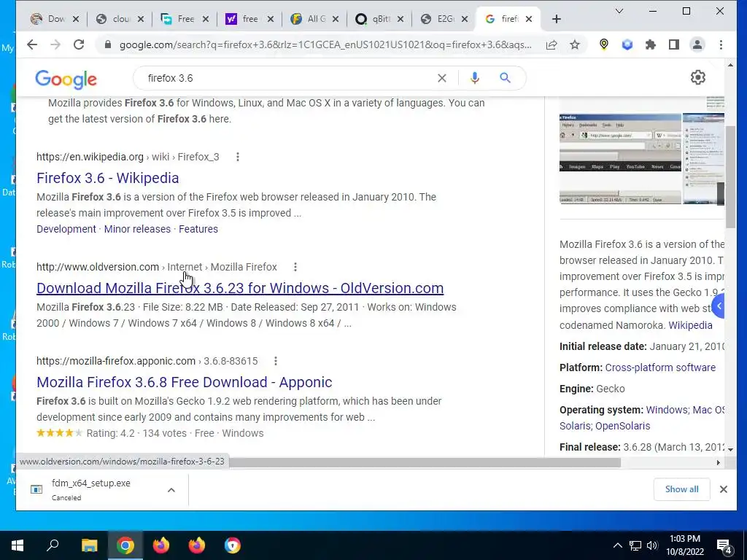Show hidden system tray icons
The height and width of the screenshot is (560, 747).
pyautogui.click(x=617, y=545)
